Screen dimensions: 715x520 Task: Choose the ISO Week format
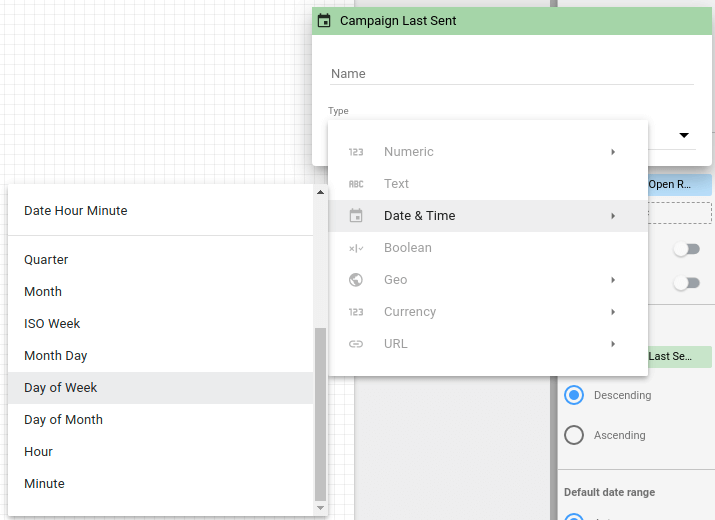click(x=161, y=324)
